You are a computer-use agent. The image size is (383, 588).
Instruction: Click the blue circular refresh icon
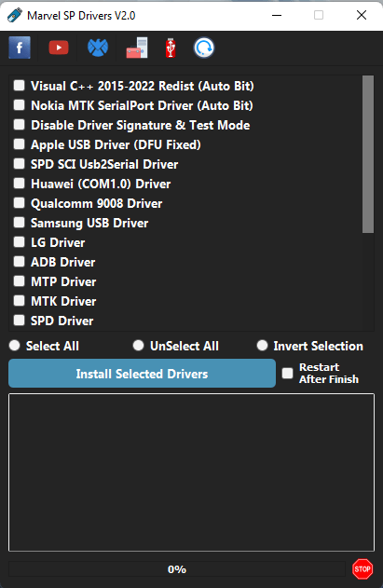click(x=204, y=48)
